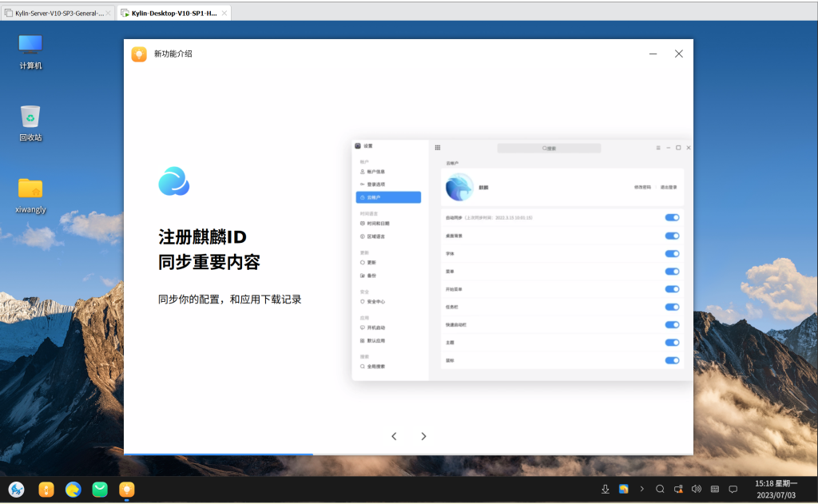This screenshot has height=504, width=818.
Task: Click the settings window preview image
Action: click(x=522, y=260)
